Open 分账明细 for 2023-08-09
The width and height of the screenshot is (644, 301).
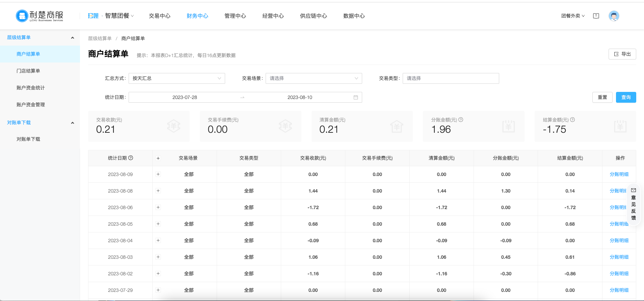[x=619, y=174]
